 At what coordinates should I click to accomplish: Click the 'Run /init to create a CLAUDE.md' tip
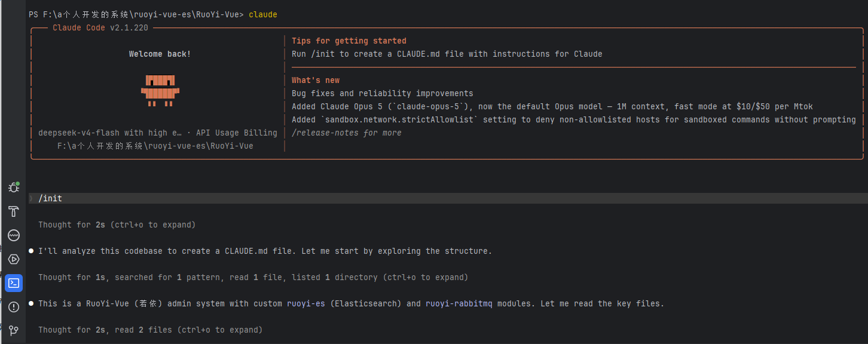pos(447,54)
